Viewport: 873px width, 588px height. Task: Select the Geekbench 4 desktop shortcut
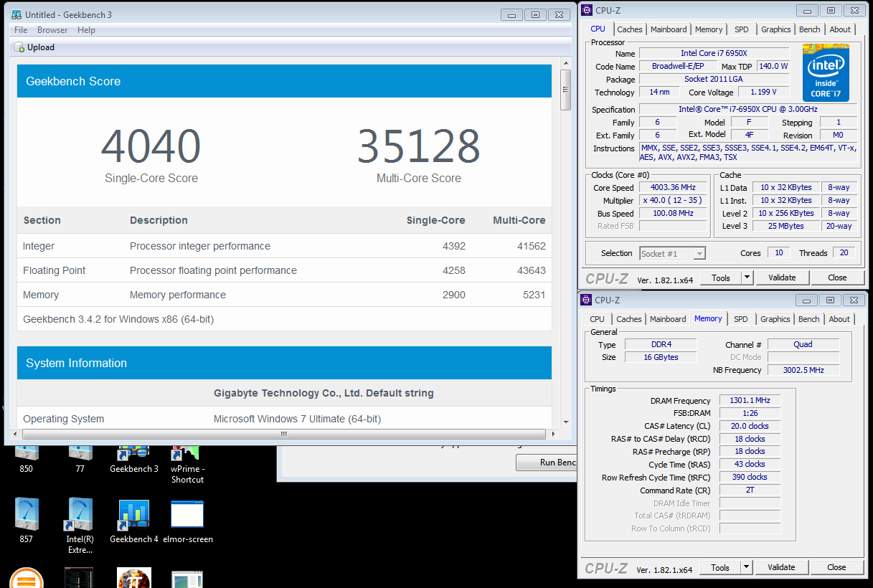134,522
